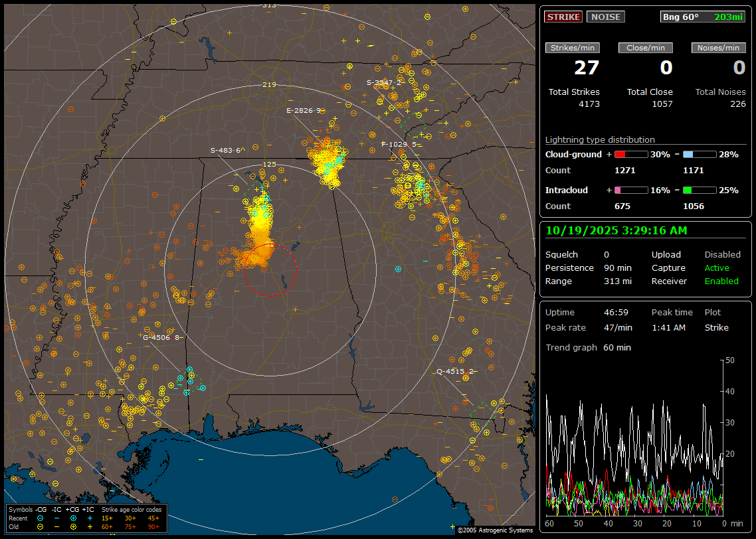Select the Noises/min header
The width and height of the screenshot is (756, 539).
coord(718,48)
